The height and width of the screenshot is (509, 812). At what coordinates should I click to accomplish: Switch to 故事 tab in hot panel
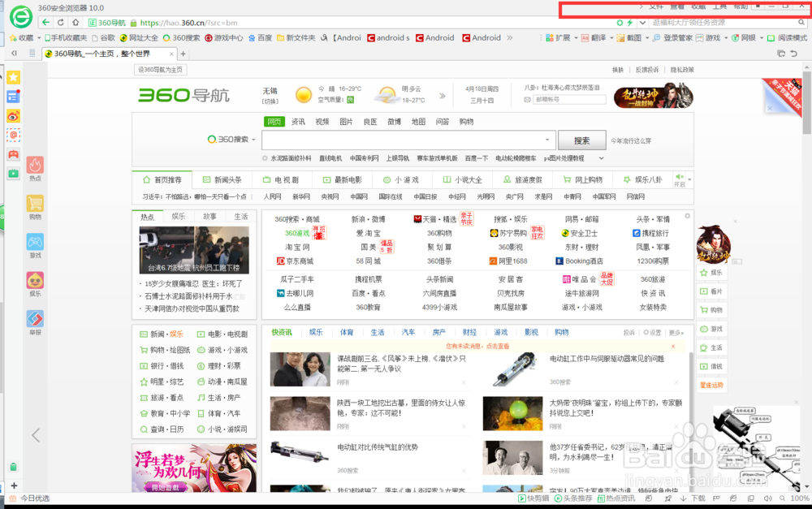coord(209,217)
